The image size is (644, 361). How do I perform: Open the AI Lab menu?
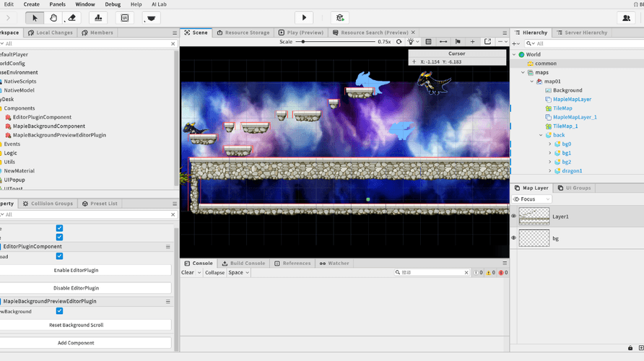[x=159, y=4]
